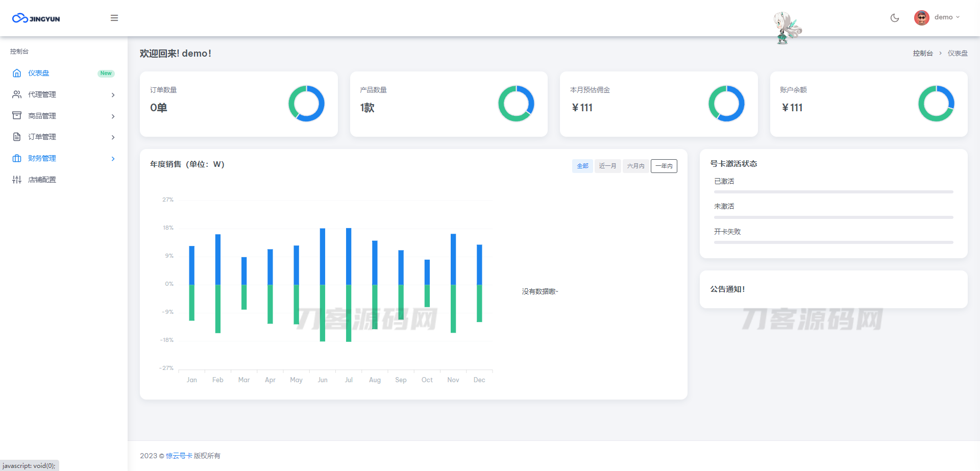Switch chart range to 一年内
The height and width of the screenshot is (471, 980).
click(664, 166)
